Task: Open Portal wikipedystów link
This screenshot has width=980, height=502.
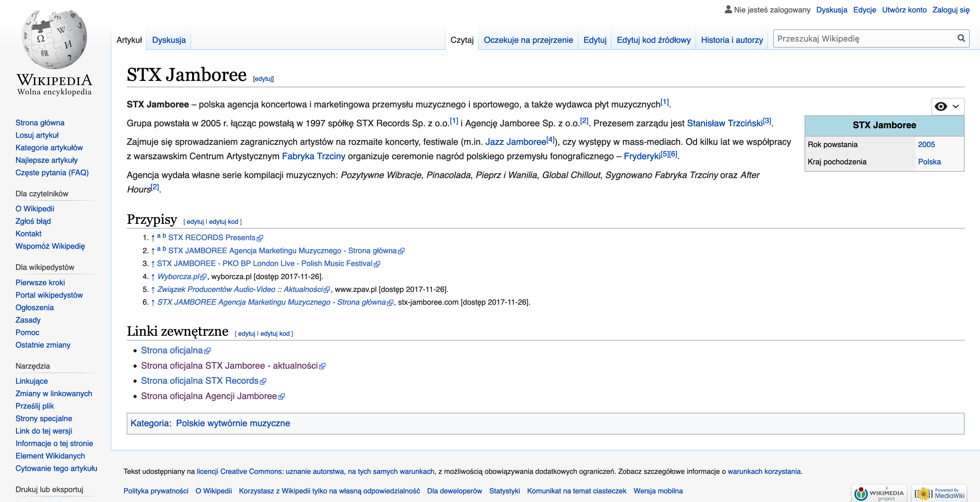Action: [x=49, y=295]
